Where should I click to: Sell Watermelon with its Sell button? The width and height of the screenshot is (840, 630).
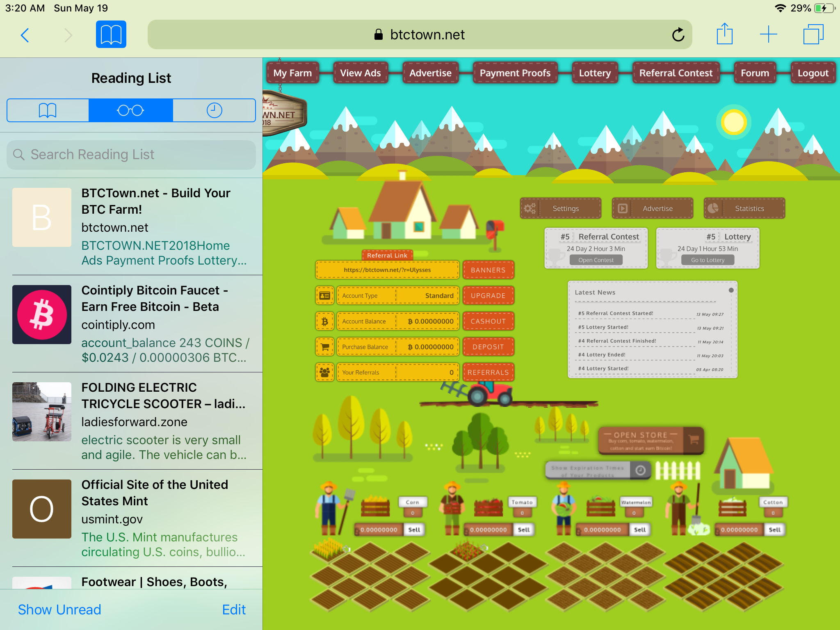[x=640, y=530]
